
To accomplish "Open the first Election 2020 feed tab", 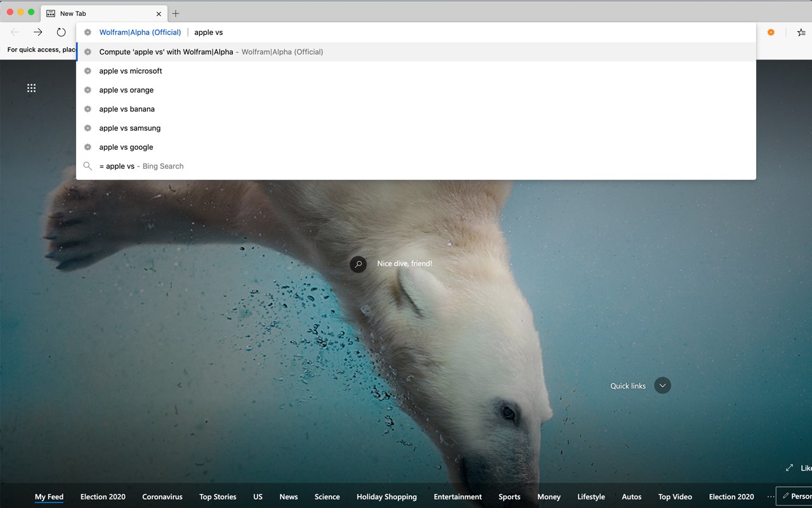I will [103, 497].
